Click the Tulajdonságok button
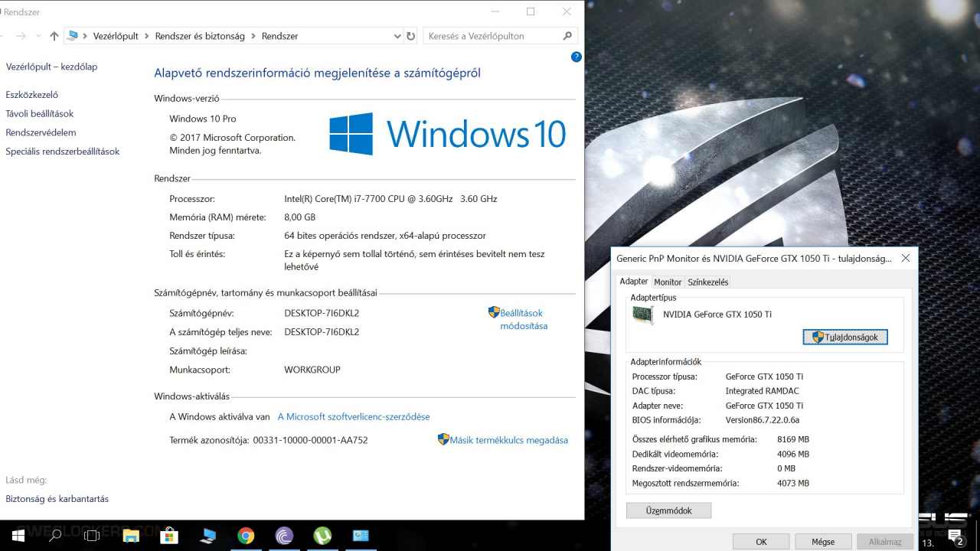Image resolution: width=980 pixels, height=551 pixels. (x=845, y=337)
